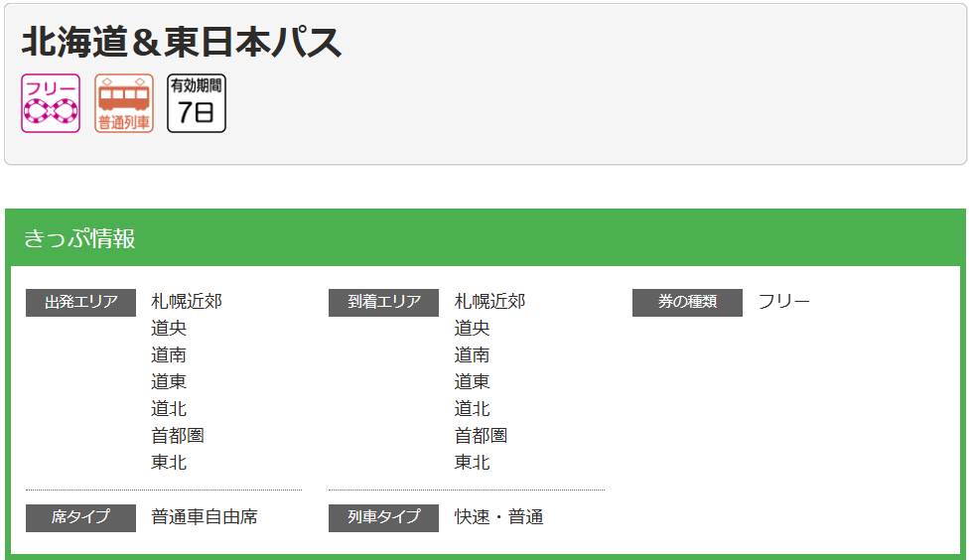The image size is (973, 560).
Task: Select 札幌近郊 under 出発エリア
Action: (x=187, y=302)
